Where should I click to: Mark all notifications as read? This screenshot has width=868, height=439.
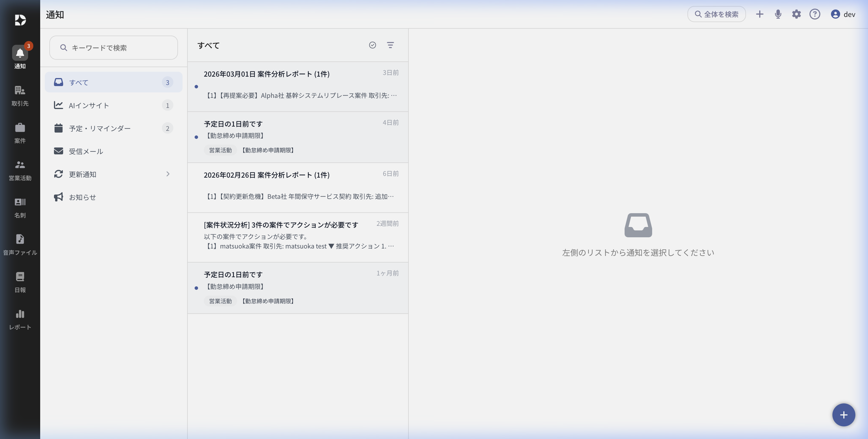click(372, 45)
